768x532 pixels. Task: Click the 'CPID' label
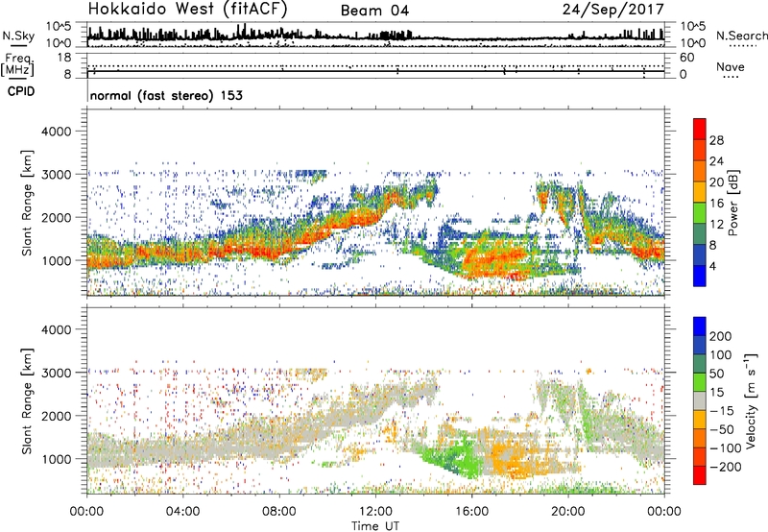click(x=21, y=91)
